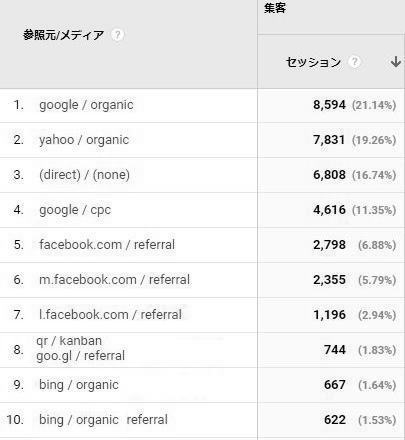The image size is (405, 440).
Task: Open the google / cpc source link
Action: (75, 210)
